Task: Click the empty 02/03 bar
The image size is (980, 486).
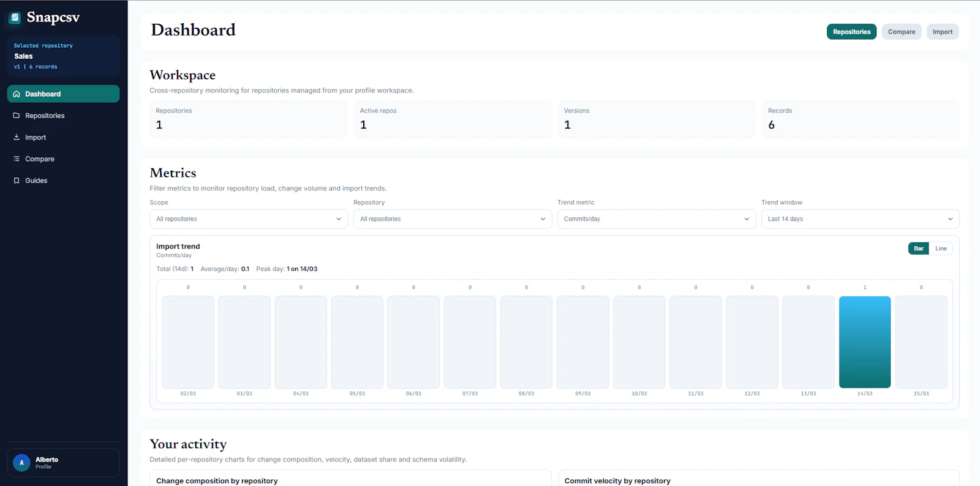Action: [188, 342]
